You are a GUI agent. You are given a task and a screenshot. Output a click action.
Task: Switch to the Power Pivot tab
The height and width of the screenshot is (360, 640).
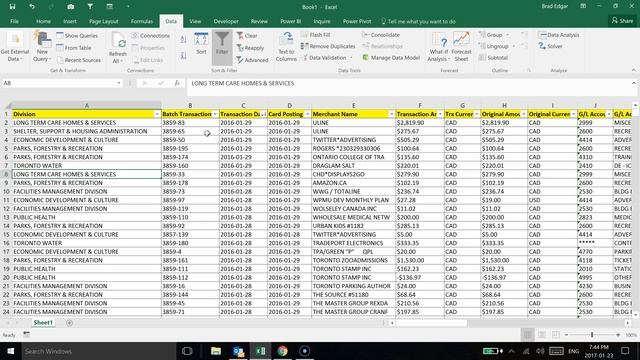pyautogui.click(x=357, y=21)
